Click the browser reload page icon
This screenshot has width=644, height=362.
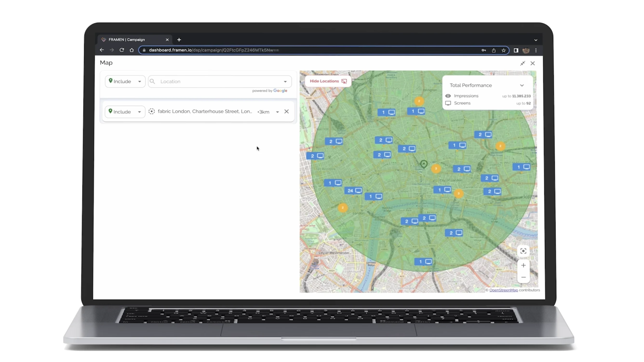(122, 50)
